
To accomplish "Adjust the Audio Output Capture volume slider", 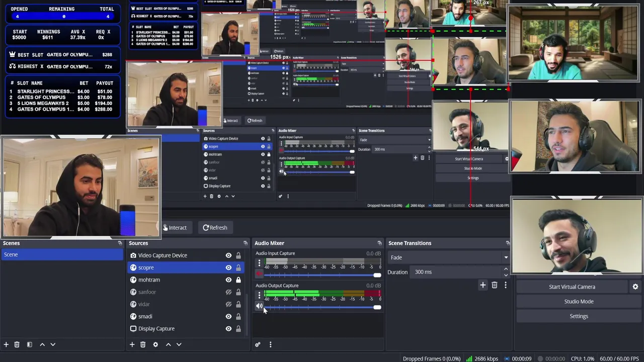I will [x=323, y=307].
